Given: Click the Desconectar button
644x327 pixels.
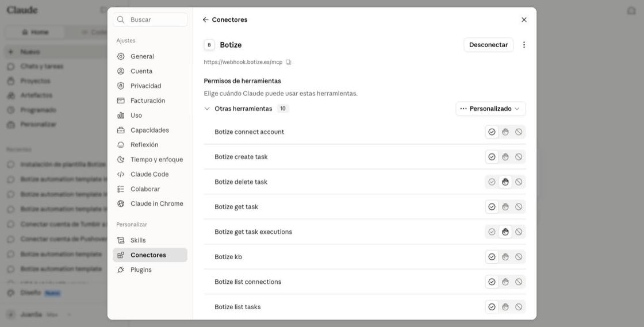Looking at the screenshot, I should pyautogui.click(x=488, y=45).
